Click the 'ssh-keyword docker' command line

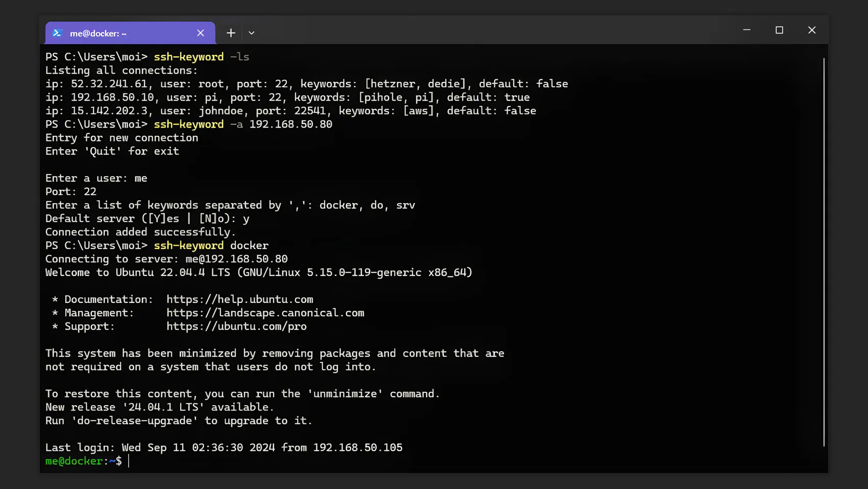pos(211,246)
